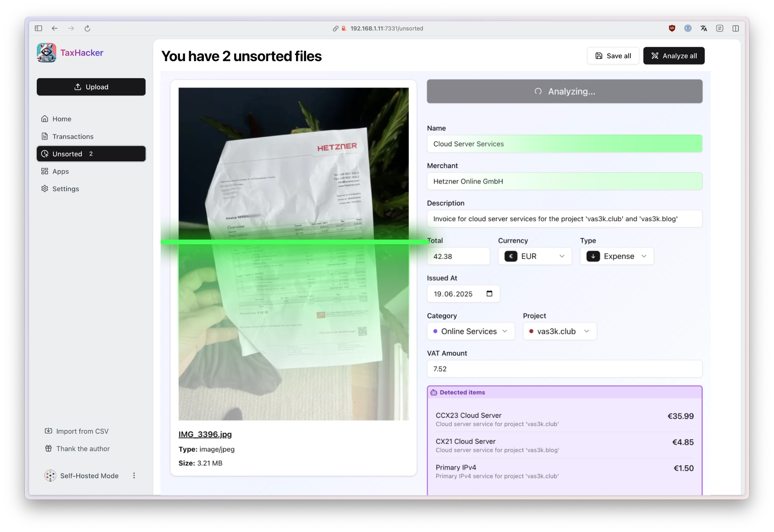Click the Detected items purple box icon
774x532 pixels.
tap(435, 392)
